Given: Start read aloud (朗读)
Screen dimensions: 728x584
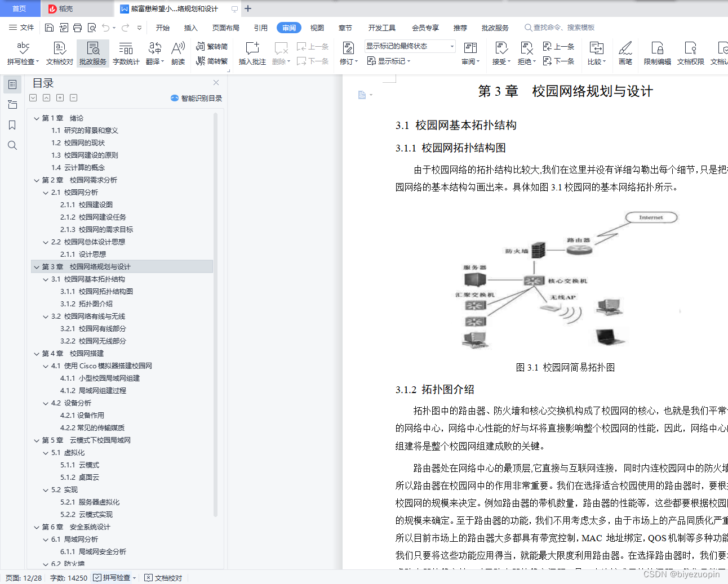Looking at the screenshot, I should click(x=178, y=54).
